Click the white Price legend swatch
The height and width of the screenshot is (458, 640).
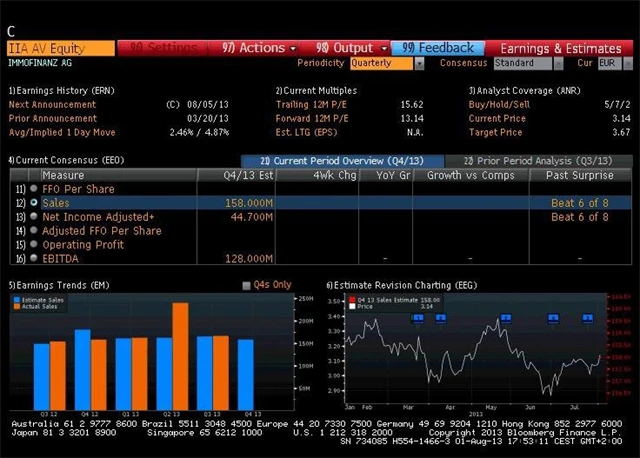coord(352,307)
